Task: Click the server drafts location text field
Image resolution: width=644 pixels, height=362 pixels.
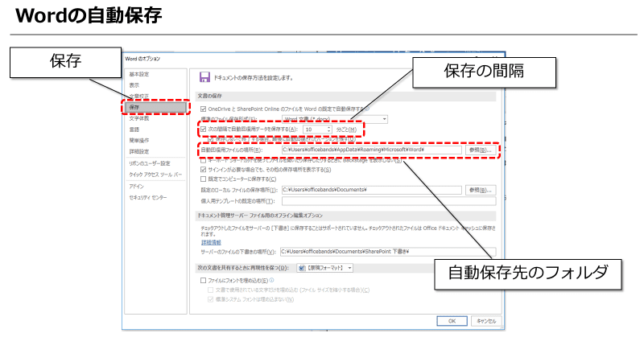Action: pos(386,251)
